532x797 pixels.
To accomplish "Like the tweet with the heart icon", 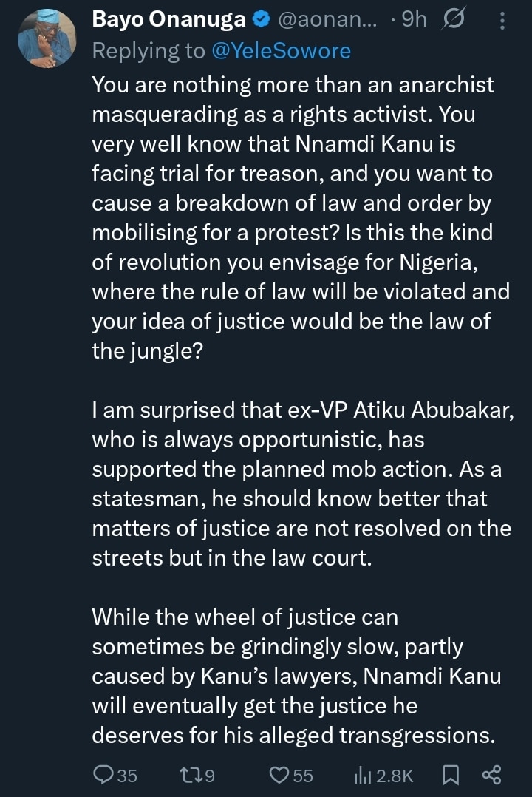I will [279, 775].
